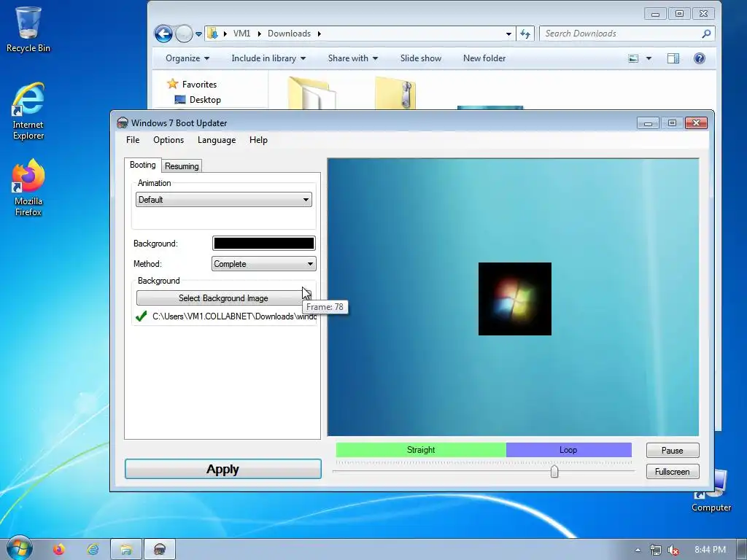The width and height of the screenshot is (747, 560).
Task: Select the zipped folder thumbnail in Downloads
Action: click(x=395, y=93)
